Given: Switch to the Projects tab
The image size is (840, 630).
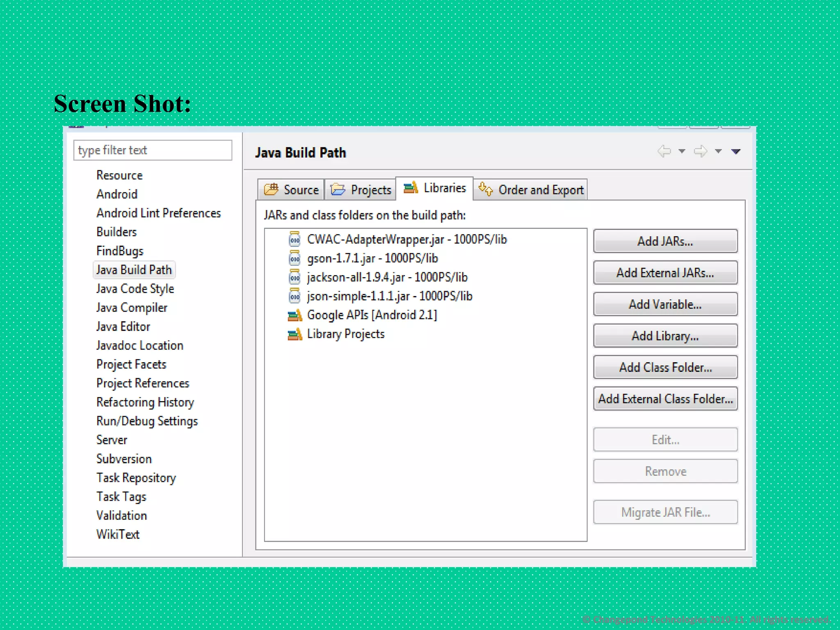Looking at the screenshot, I should point(361,189).
